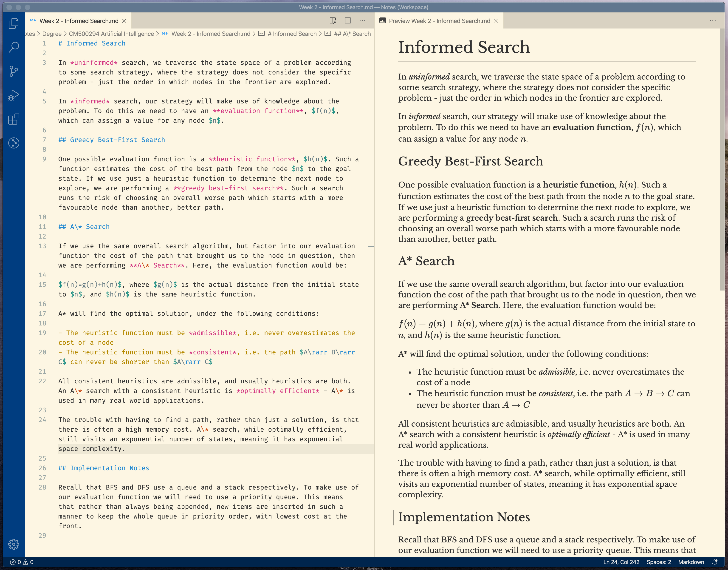Screen dimensions: 728x570
Task: Open the Manage gear settings icon
Action: click(x=14, y=544)
